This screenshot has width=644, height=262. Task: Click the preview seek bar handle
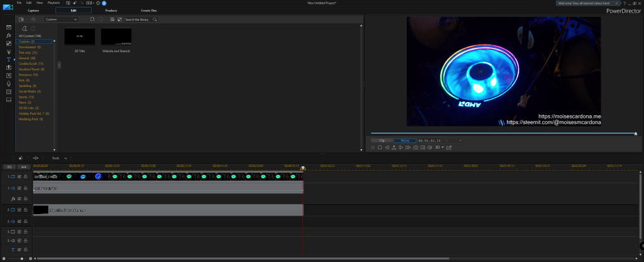636,134
